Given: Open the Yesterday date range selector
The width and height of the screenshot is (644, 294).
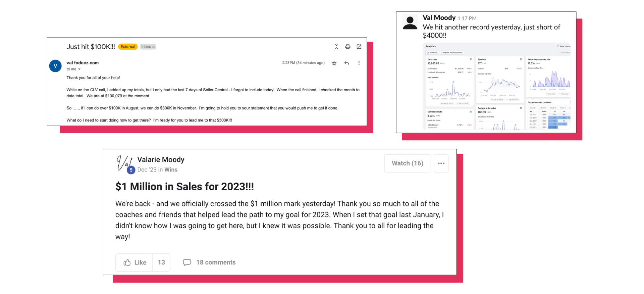Looking at the screenshot, I should click(432, 53).
